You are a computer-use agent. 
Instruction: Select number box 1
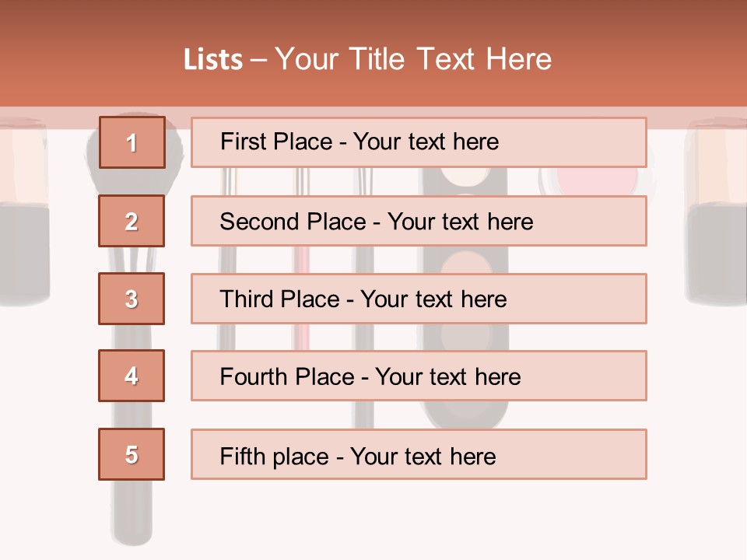coord(132,142)
